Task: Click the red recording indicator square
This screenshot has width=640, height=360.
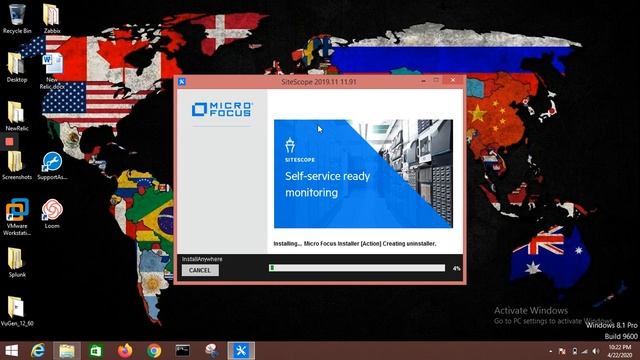Action: tap(9, 142)
